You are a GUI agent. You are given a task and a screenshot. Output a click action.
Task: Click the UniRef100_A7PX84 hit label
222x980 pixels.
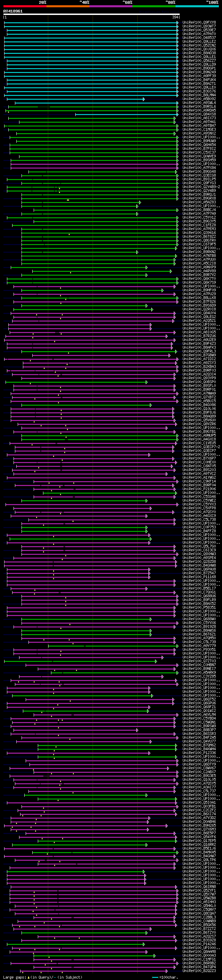pos(199,168)
